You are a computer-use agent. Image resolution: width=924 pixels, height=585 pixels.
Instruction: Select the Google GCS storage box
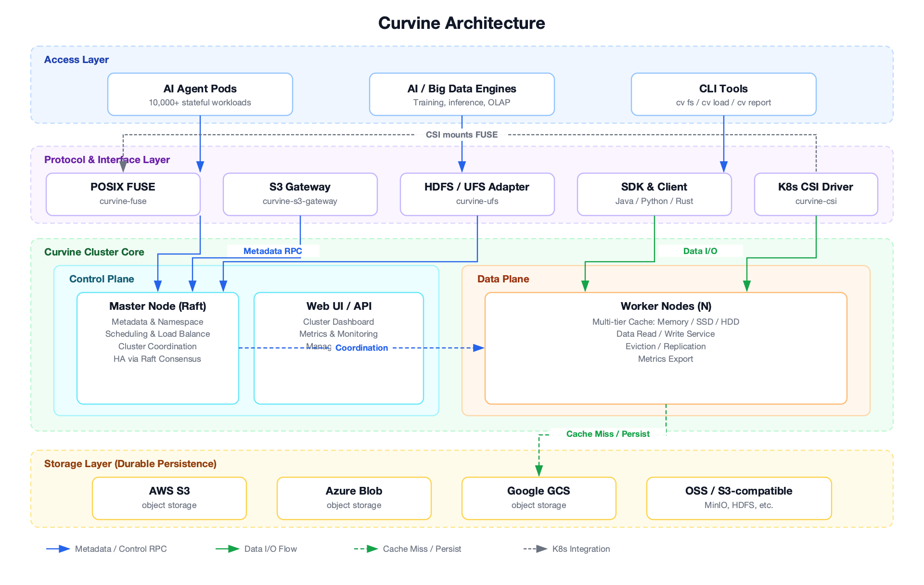pyautogui.click(x=539, y=498)
